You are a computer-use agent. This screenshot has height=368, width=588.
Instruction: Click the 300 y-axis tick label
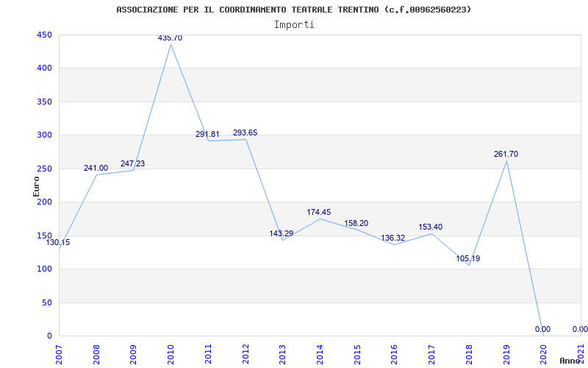(44, 135)
